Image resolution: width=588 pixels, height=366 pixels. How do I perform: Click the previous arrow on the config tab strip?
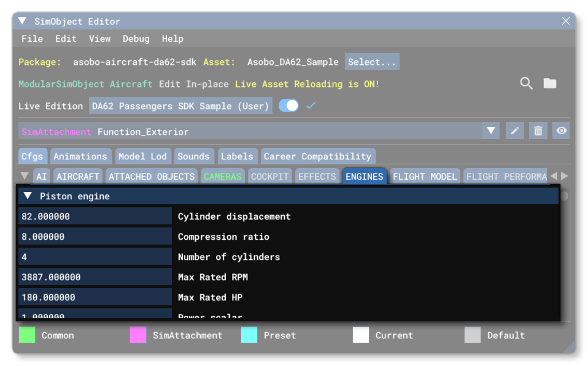[x=555, y=176]
